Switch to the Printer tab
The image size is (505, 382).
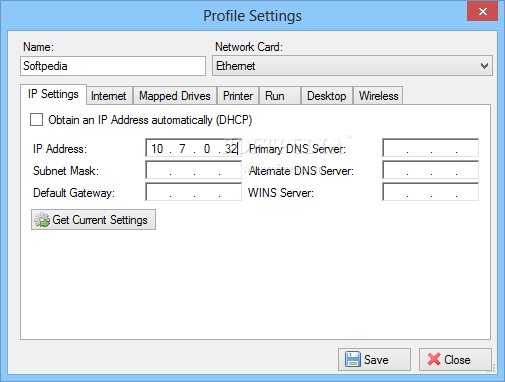[x=238, y=96]
